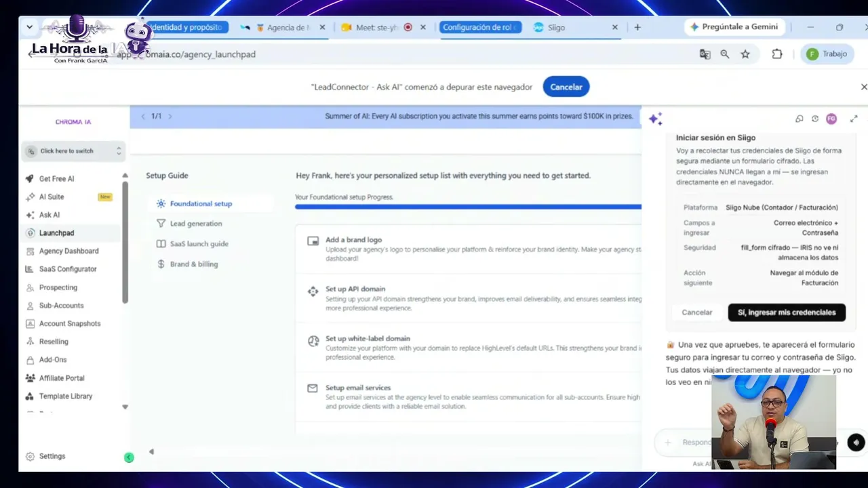This screenshot has height=488, width=868.
Task: Bookmark this page with the star icon
Action: [x=745, y=54]
